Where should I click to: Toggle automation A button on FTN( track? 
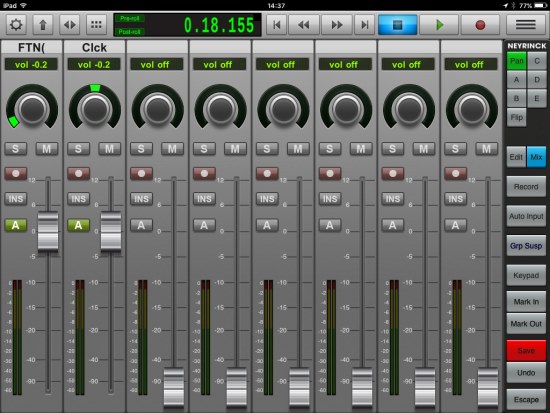click(x=15, y=225)
